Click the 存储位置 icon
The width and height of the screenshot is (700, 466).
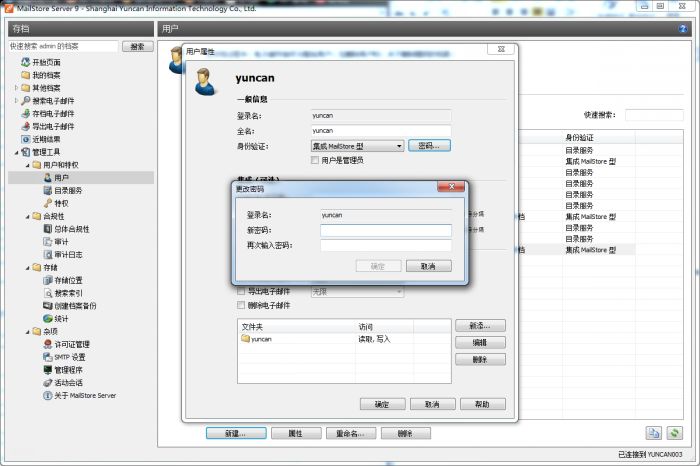click(48, 280)
